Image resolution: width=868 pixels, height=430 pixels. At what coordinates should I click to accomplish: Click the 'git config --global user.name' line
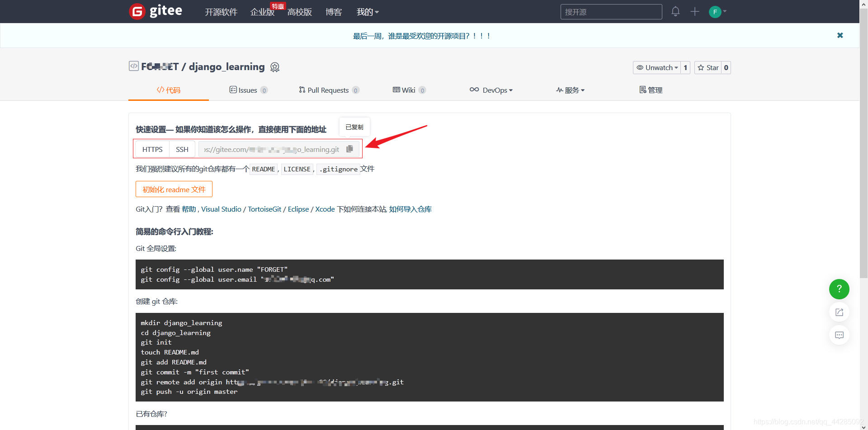(214, 269)
